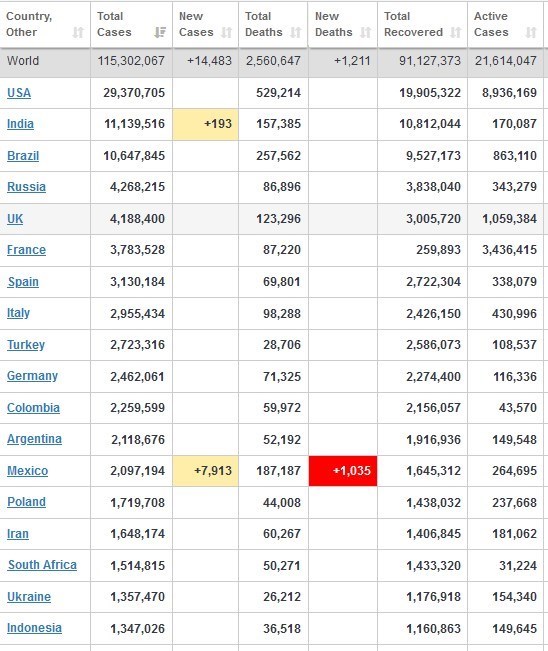Open the Germany country link
The height and width of the screenshot is (651, 548).
pos(32,376)
